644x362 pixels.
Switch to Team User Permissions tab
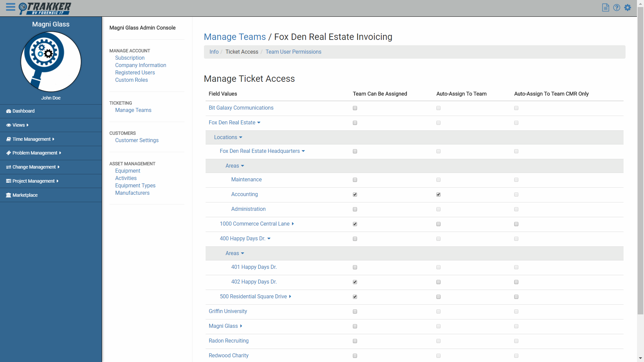point(293,52)
